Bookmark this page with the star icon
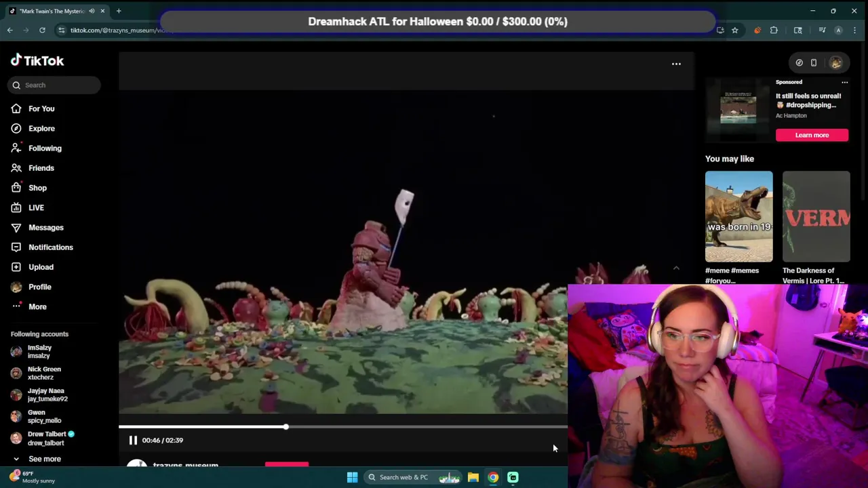The height and width of the screenshot is (488, 868). 735,30
